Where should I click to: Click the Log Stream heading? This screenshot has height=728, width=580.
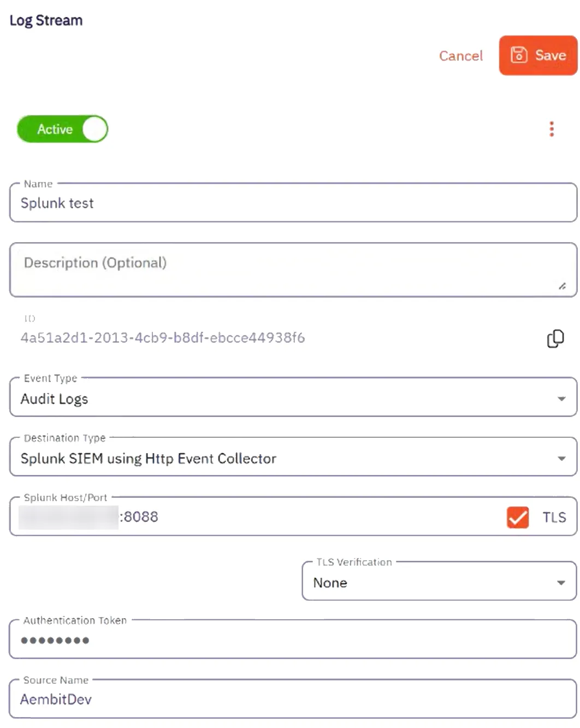tap(46, 20)
